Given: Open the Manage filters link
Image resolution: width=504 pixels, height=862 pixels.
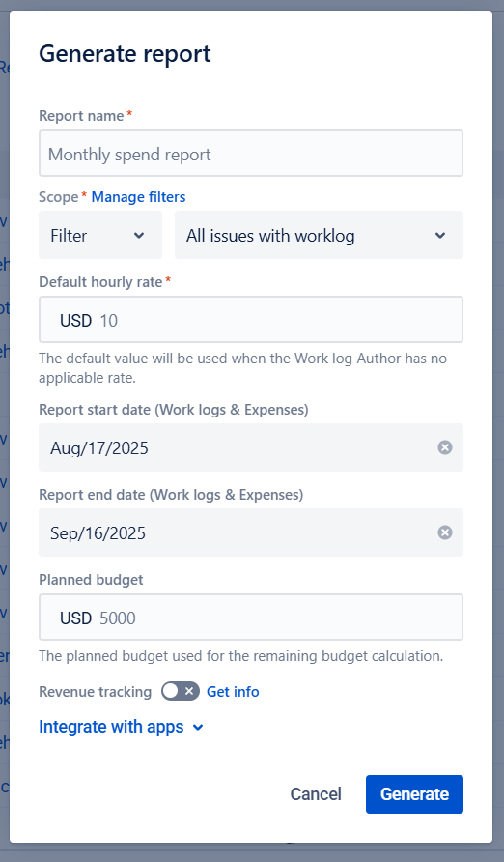Looking at the screenshot, I should coord(138,197).
